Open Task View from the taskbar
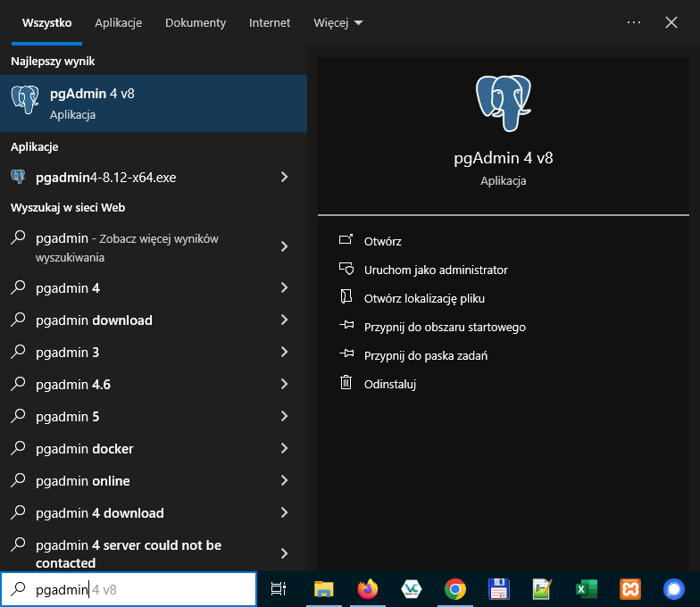This screenshot has height=607, width=700. coord(279,589)
